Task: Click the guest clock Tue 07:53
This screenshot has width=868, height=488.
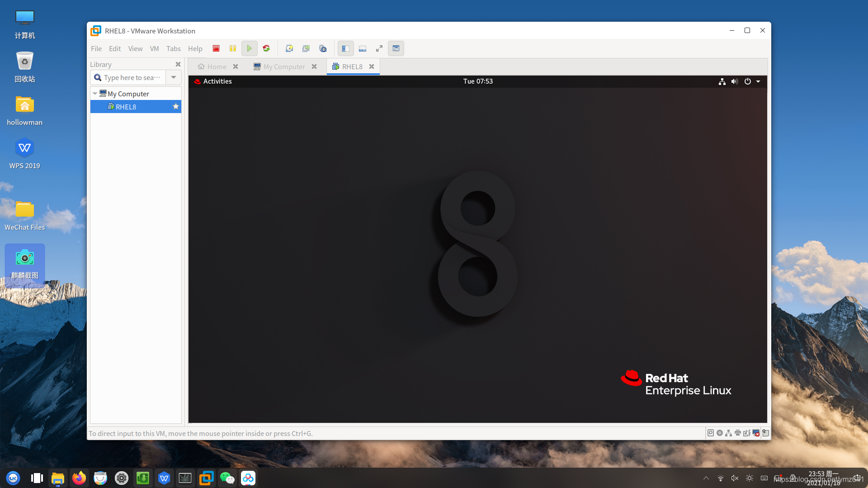Action: coord(478,81)
